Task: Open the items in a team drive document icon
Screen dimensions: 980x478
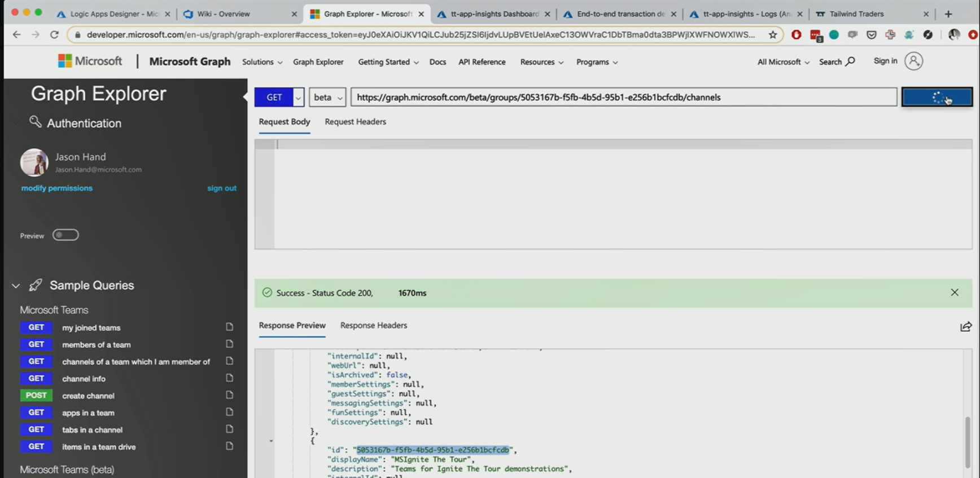Action: (x=229, y=446)
